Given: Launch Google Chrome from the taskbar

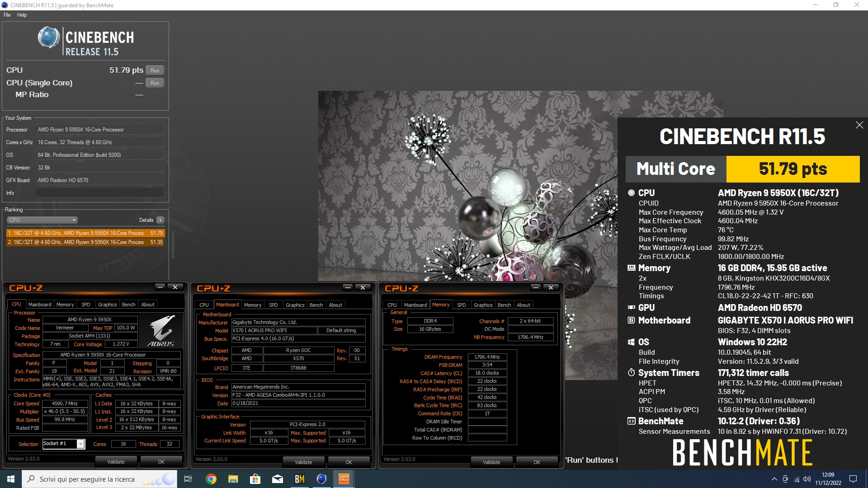Looking at the screenshot, I should pos(211,479).
